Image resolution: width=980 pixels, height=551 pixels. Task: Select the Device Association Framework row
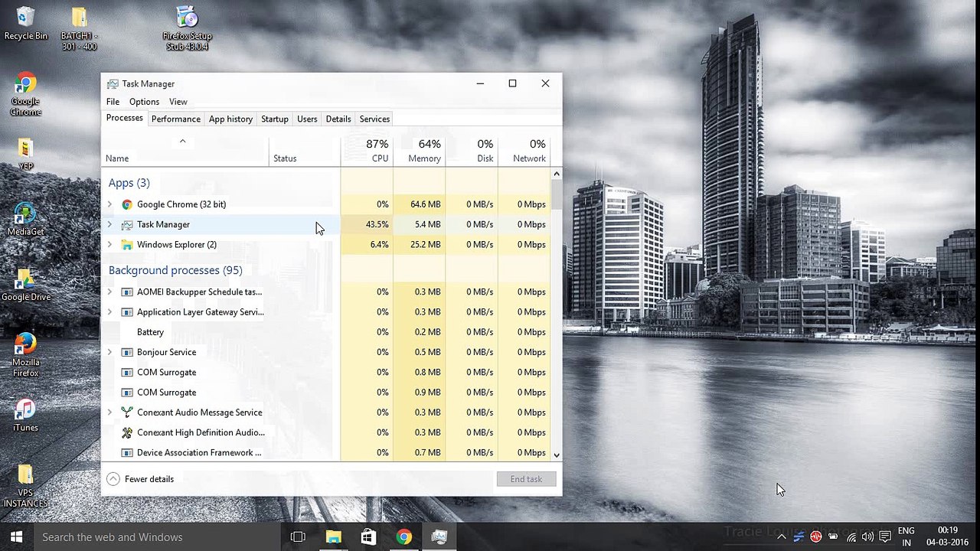tap(325, 452)
